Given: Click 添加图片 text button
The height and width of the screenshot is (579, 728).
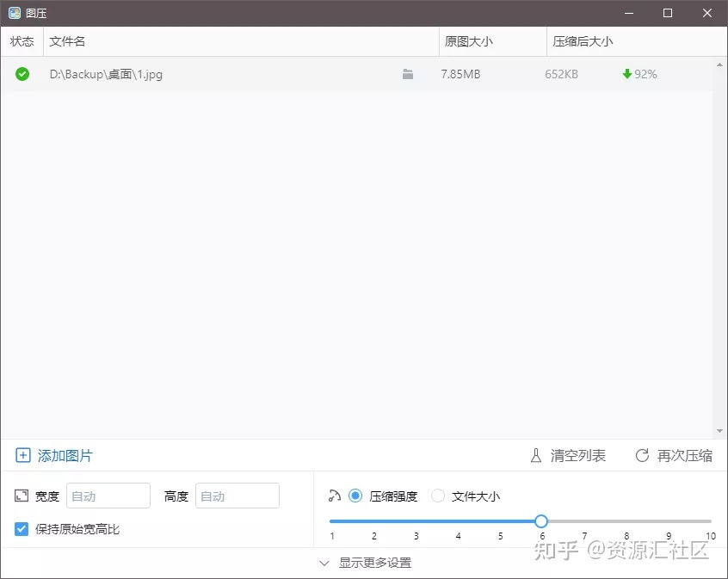Looking at the screenshot, I should coord(65,455).
